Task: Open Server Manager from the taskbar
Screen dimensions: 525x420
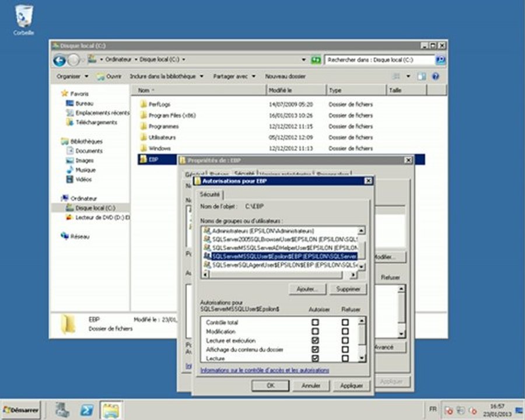Action: [62, 410]
